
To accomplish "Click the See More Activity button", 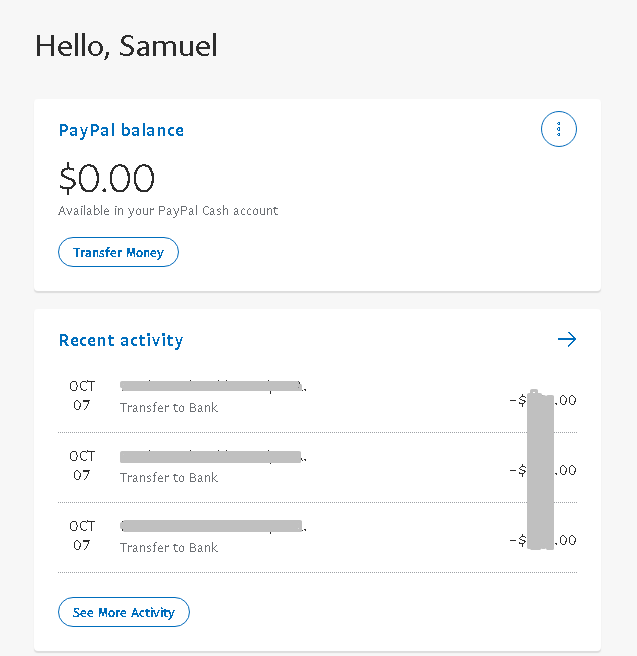I will [124, 612].
